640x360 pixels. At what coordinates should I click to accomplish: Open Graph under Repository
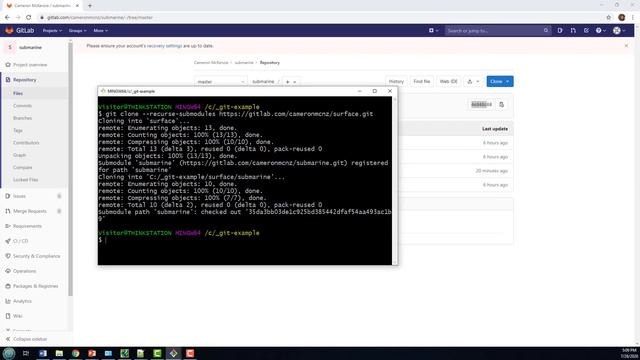[x=19, y=155]
